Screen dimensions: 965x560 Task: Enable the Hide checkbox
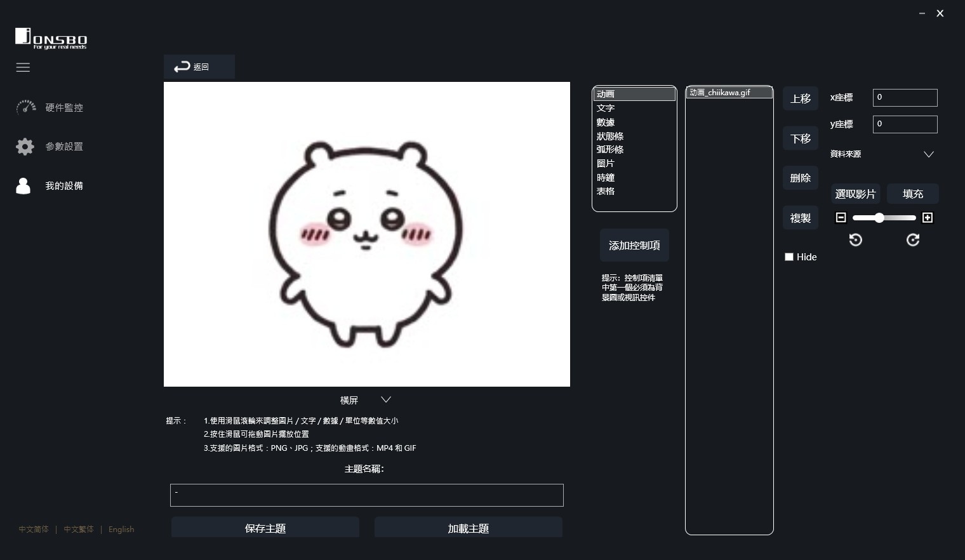789,257
